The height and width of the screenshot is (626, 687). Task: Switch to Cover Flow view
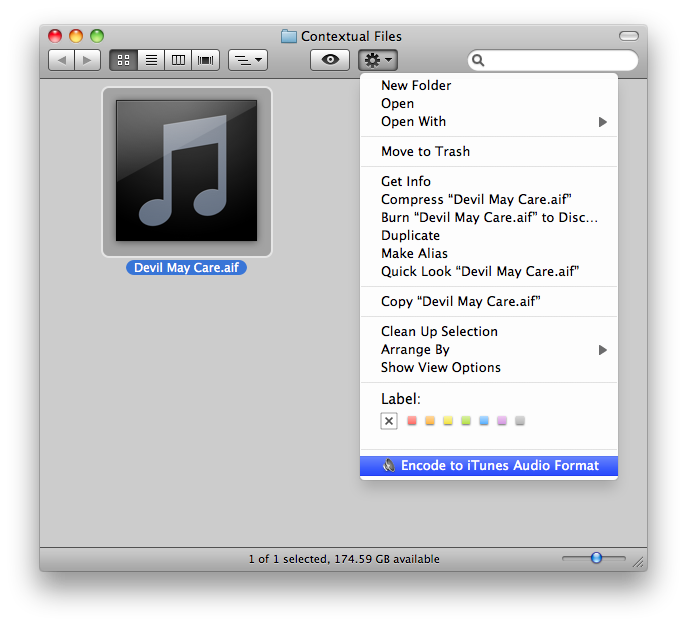coord(206,60)
